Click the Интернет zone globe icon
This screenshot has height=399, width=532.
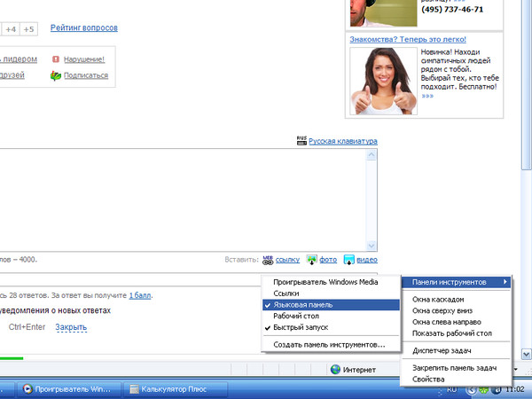[x=335, y=370]
